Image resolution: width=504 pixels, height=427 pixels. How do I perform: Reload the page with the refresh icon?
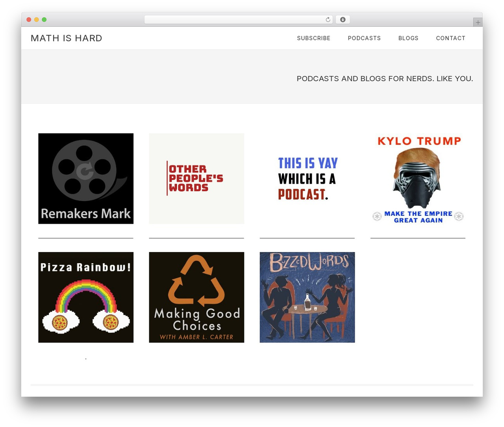point(328,20)
